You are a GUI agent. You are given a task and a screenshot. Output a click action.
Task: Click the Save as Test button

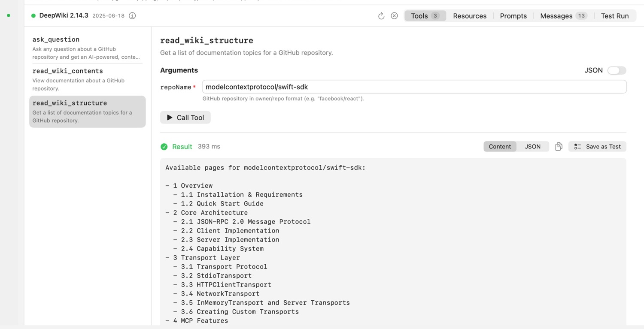(x=597, y=147)
